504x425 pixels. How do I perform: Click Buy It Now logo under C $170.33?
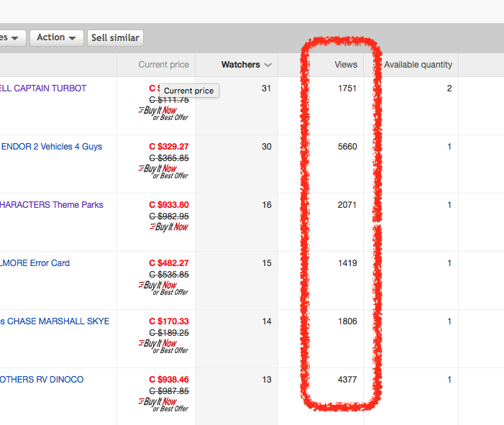tap(161, 344)
